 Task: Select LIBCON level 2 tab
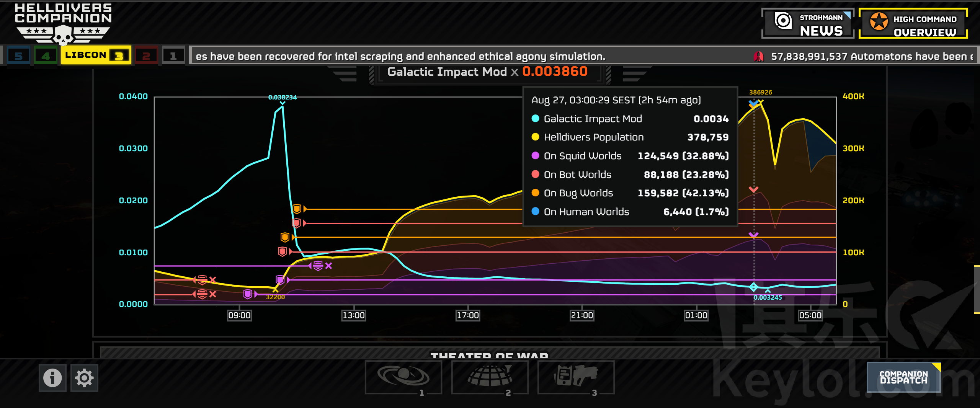146,56
